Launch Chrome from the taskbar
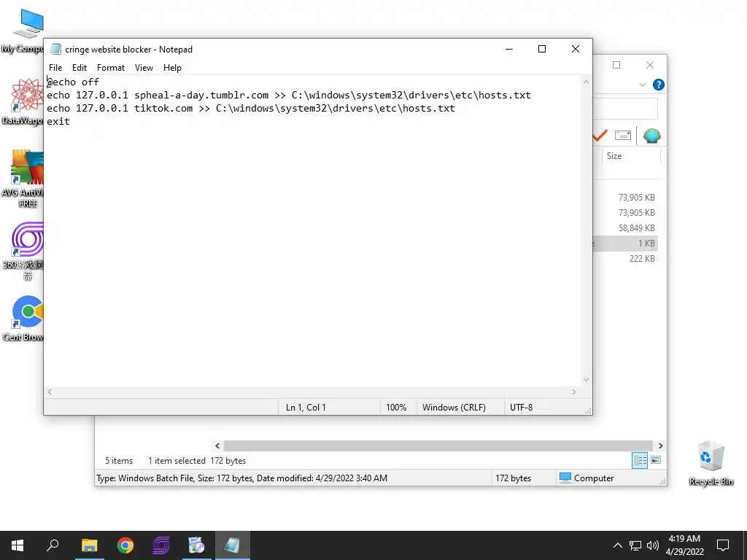 (x=125, y=545)
